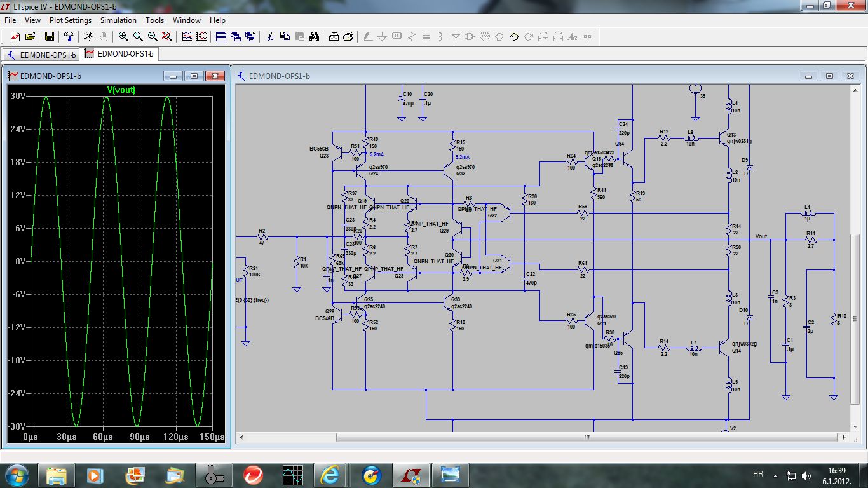Click the Open file folder icon
This screenshot has height=488, width=868.
pyautogui.click(x=30, y=37)
